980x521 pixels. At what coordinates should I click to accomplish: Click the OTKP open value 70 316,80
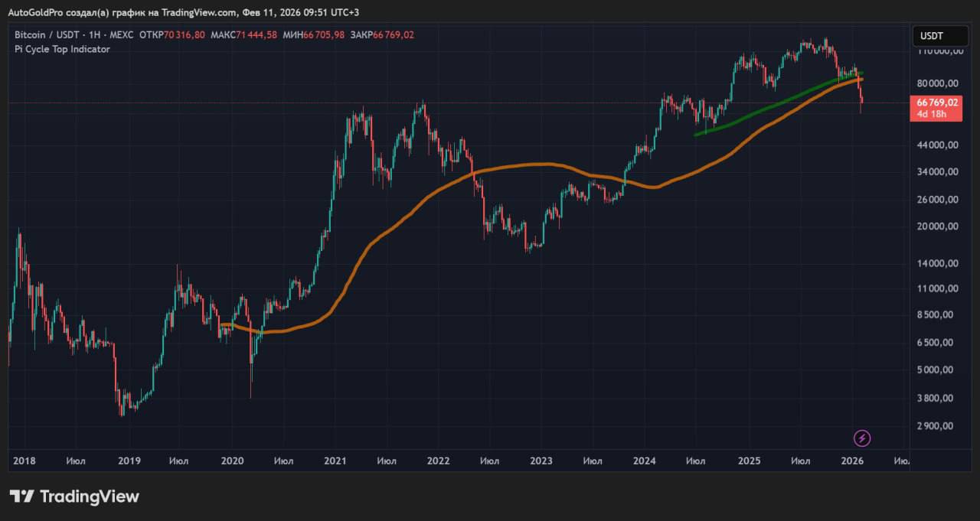184,35
